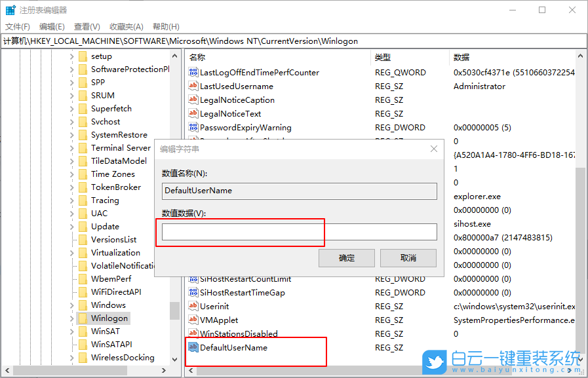The width and height of the screenshot is (588, 378).
Task: Click the Registry Editor icon in title bar
Action: pos(9,9)
